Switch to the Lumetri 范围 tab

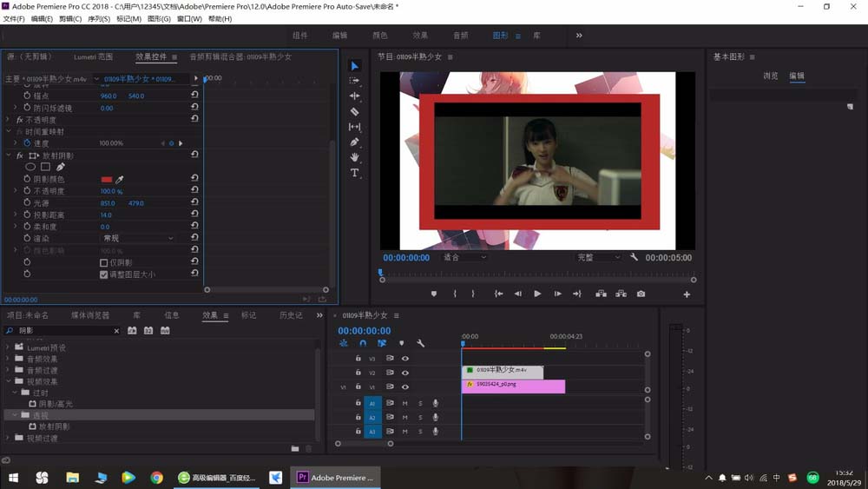click(93, 56)
